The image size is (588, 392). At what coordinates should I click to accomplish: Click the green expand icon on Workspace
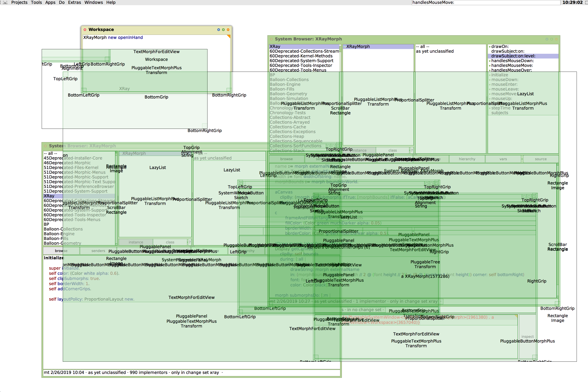click(223, 29)
